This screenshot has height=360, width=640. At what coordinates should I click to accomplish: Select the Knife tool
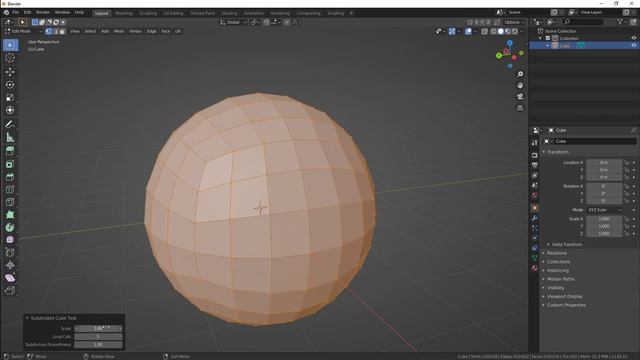tap(10, 202)
